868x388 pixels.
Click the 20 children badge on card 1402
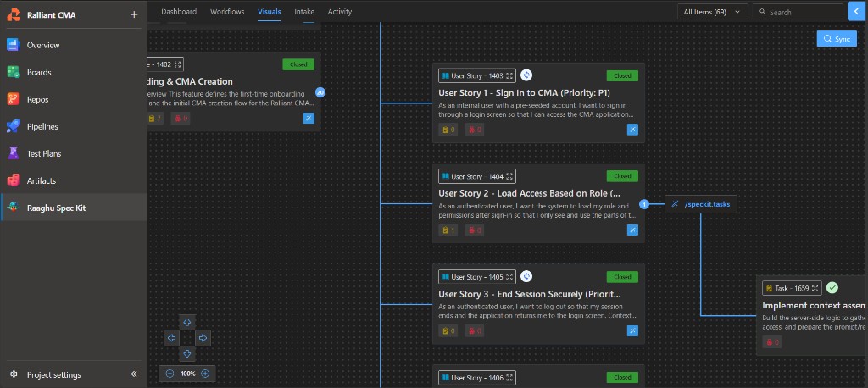coord(320,92)
